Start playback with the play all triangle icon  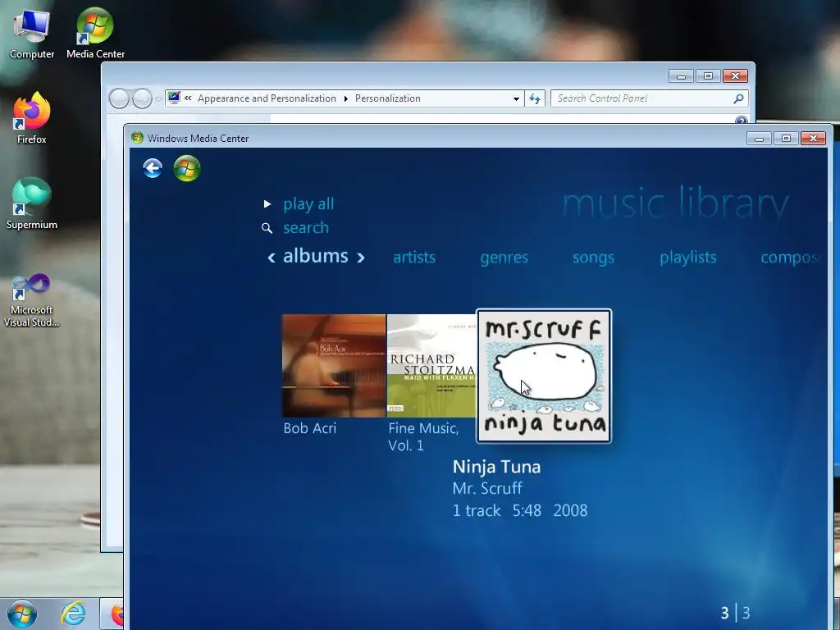click(x=267, y=204)
